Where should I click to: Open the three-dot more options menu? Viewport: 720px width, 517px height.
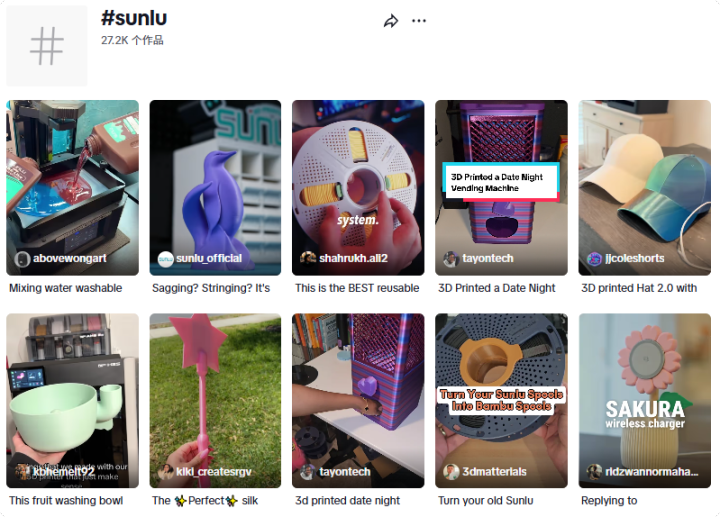(419, 21)
